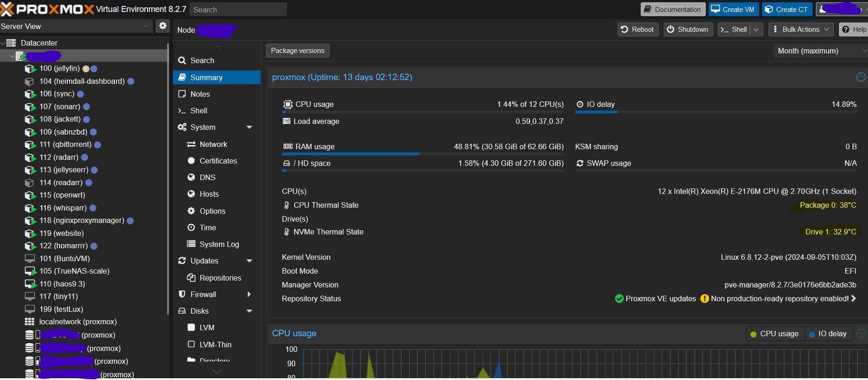This screenshot has height=380, width=868.
Task: Click the Firewall shield icon
Action: pos(182,294)
